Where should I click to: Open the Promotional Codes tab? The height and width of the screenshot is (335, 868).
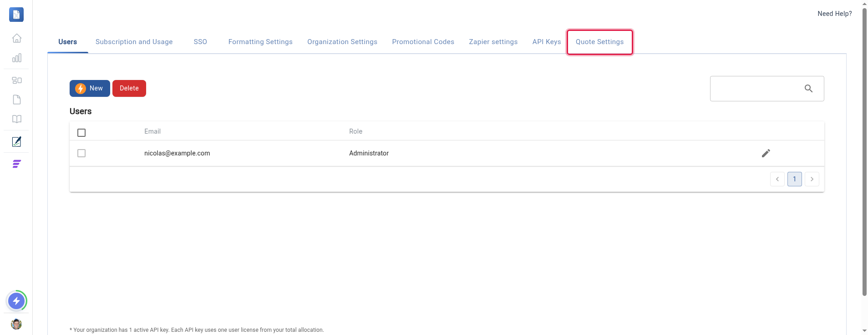click(x=423, y=42)
